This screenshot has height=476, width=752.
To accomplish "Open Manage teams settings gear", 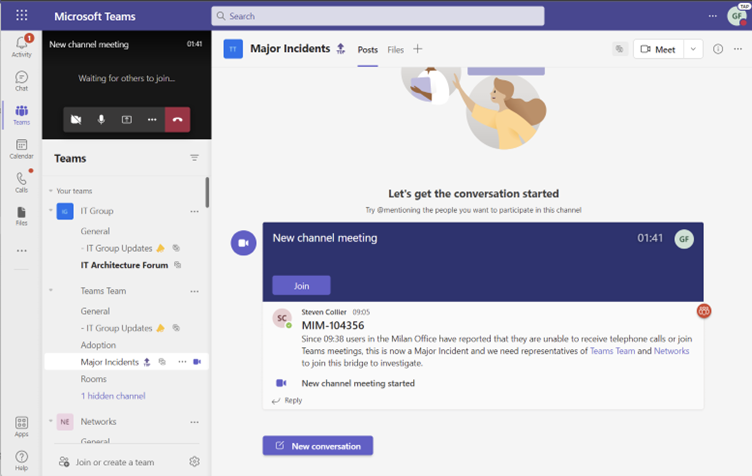I will (x=194, y=462).
